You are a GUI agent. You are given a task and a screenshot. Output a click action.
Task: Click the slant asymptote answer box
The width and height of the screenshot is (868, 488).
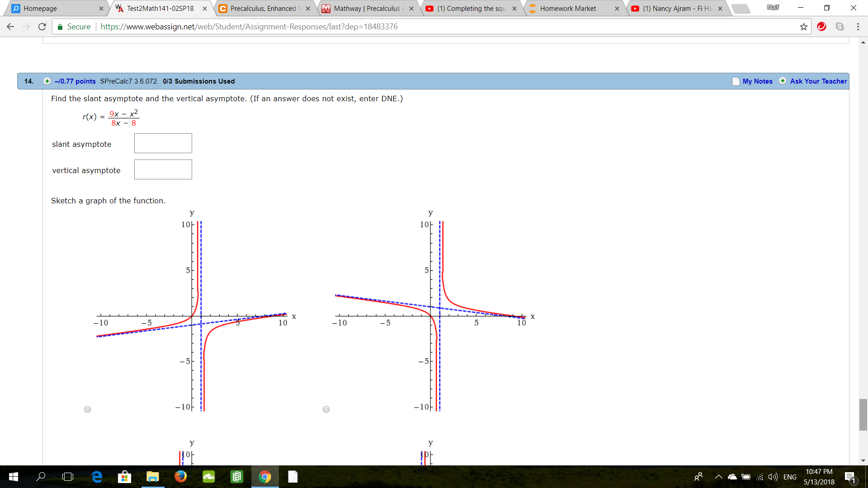click(163, 143)
